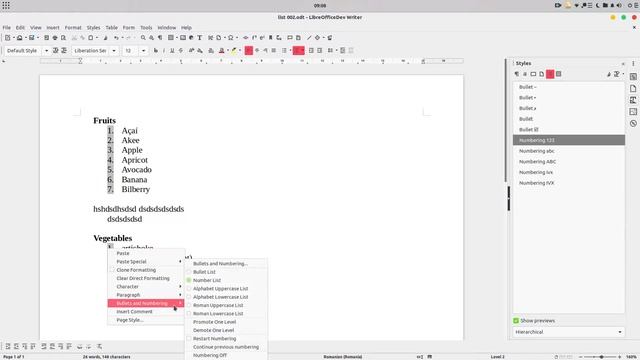Click the Center Horizontally icon

pos(257,51)
